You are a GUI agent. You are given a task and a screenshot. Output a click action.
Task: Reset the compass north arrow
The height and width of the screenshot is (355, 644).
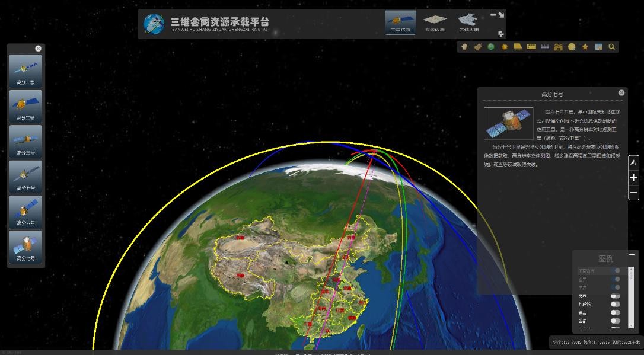click(633, 163)
